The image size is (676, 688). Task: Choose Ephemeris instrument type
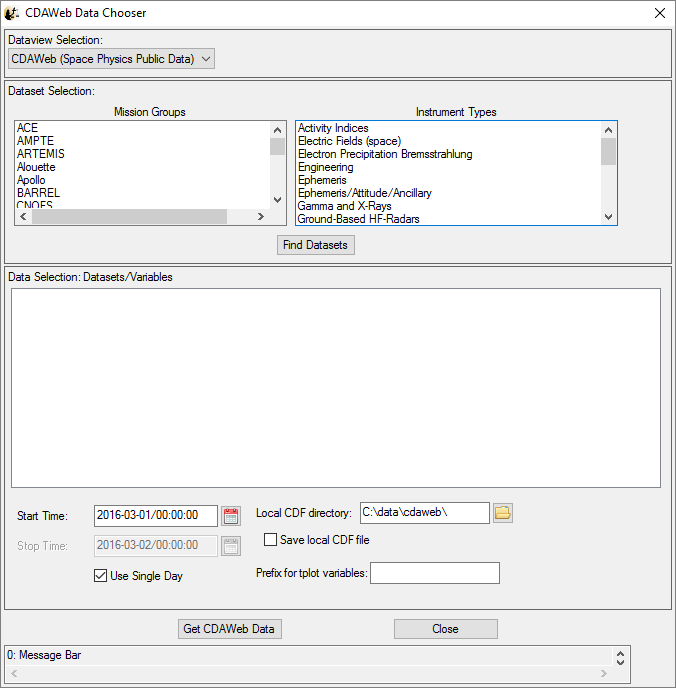coord(322,180)
